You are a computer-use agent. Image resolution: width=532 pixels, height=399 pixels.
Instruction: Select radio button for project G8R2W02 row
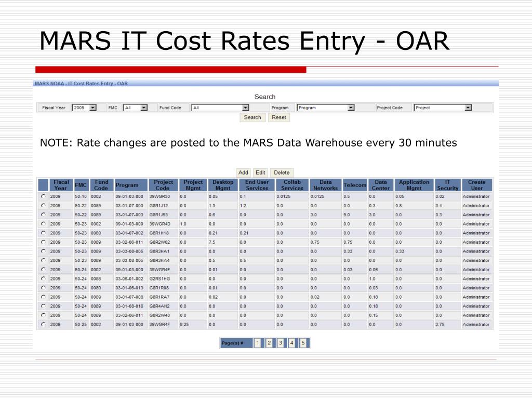pyautogui.click(x=44, y=242)
